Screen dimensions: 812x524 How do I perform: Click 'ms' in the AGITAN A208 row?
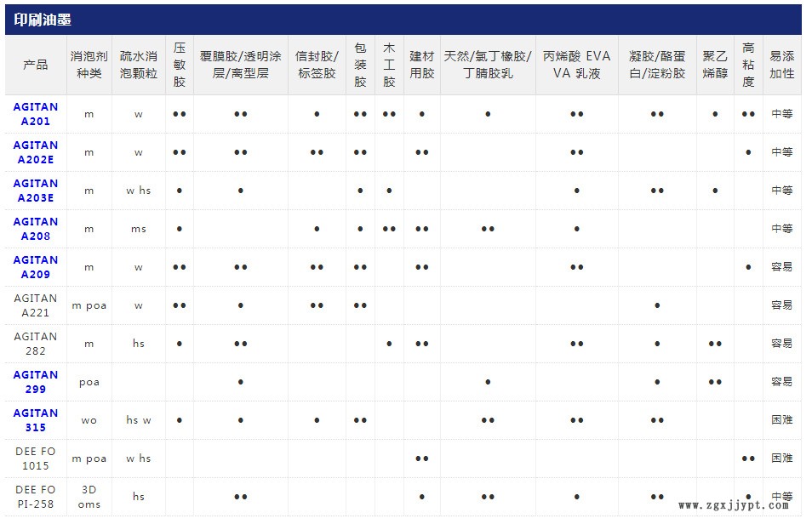coord(138,229)
